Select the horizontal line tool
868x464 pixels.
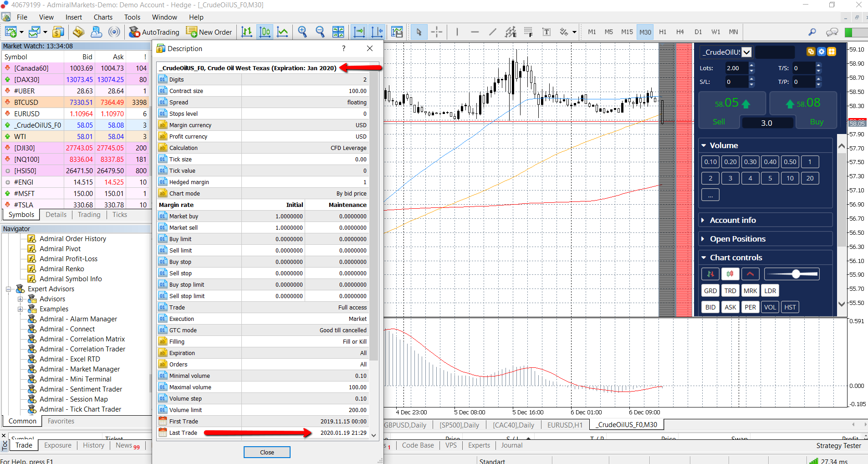tap(475, 32)
